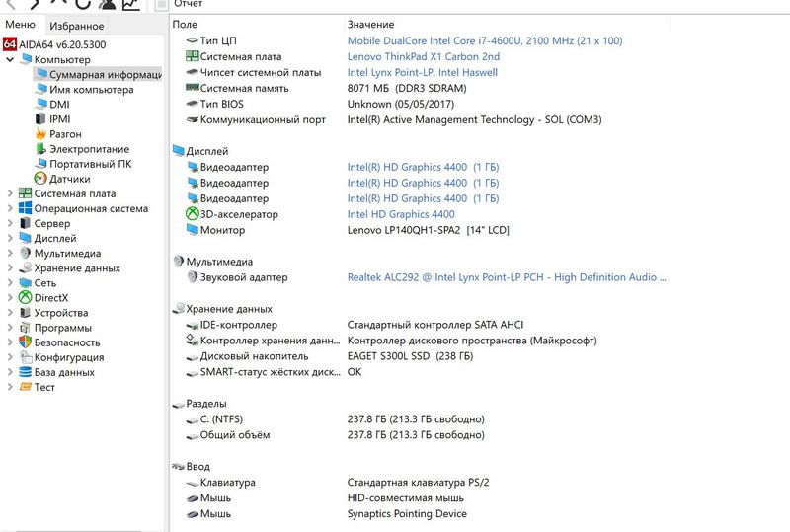Collapse the Компьютер tree node
790x532 pixels.
coord(10,59)
